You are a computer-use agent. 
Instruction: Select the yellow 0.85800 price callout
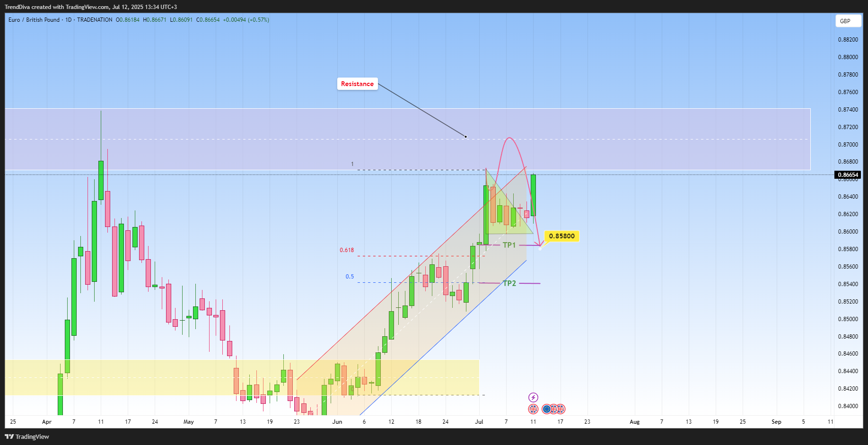(561, 236)
